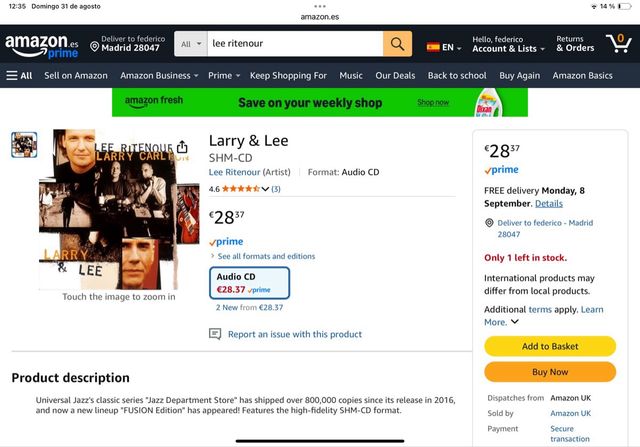Go to Amazon Basics menu item
Viewport: 640px width, 447px height.
[x=582, y=75]
